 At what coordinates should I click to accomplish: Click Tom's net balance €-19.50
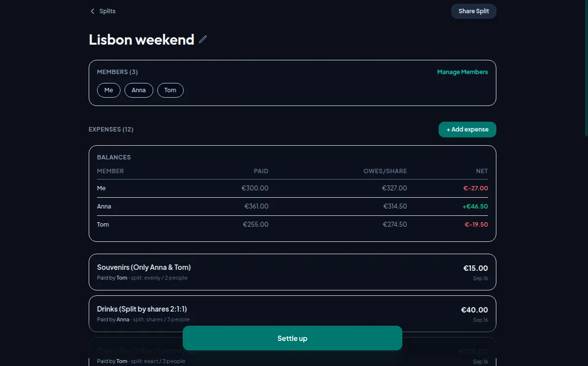pyautogui.click(x=476, y=225)
